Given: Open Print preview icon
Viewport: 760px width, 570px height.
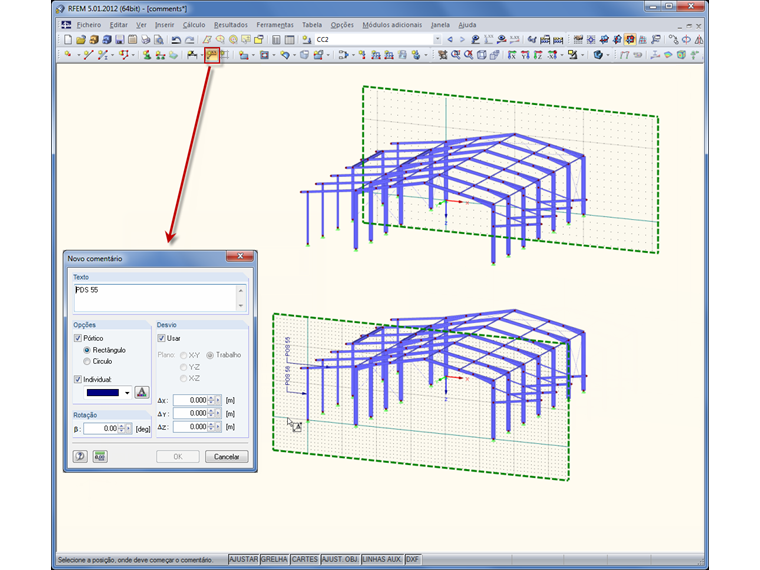Looking at the screenshot, I should click(158, 40).
